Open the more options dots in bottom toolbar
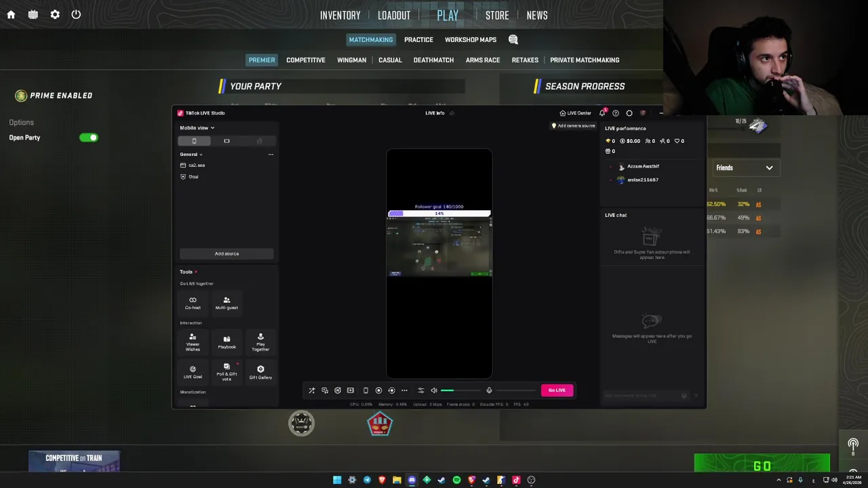 coord(404,390)
